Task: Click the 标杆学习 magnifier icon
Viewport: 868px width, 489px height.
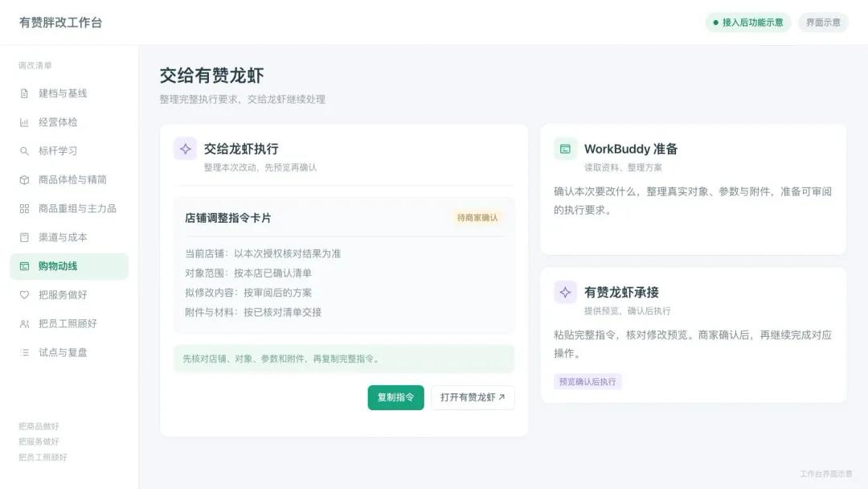Action: click(24, 151)
